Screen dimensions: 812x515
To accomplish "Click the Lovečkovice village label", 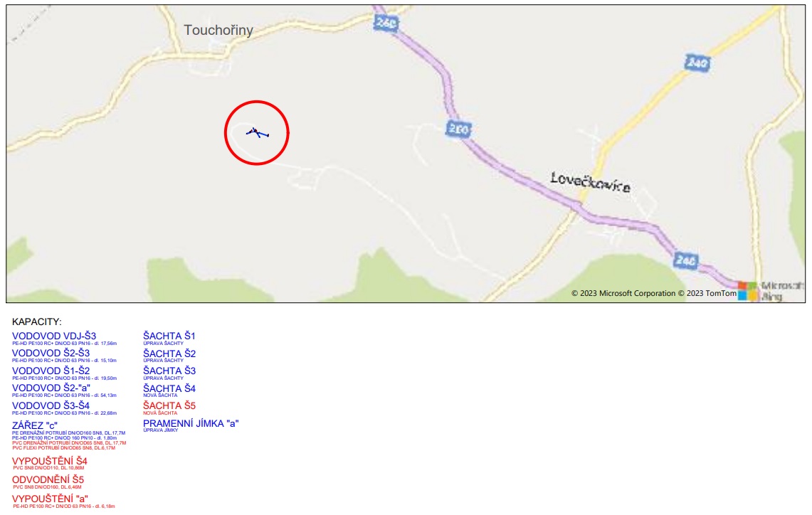I will click(x=591, y=182).
